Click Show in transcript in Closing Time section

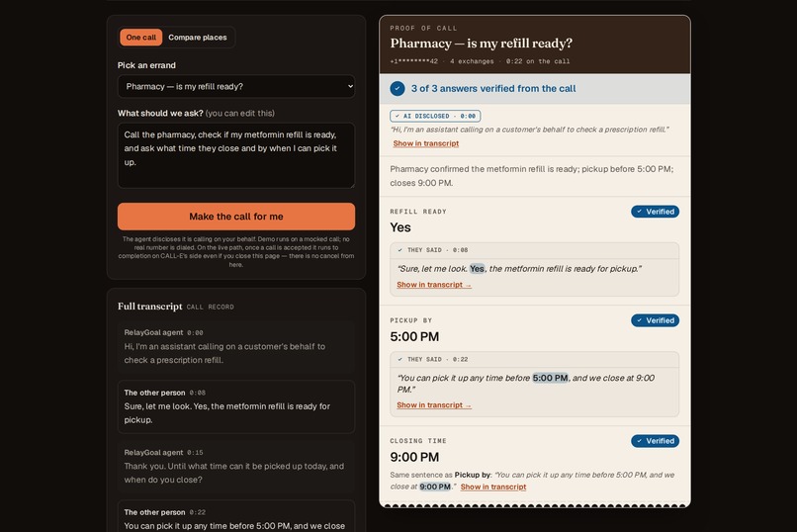[493, 487]
